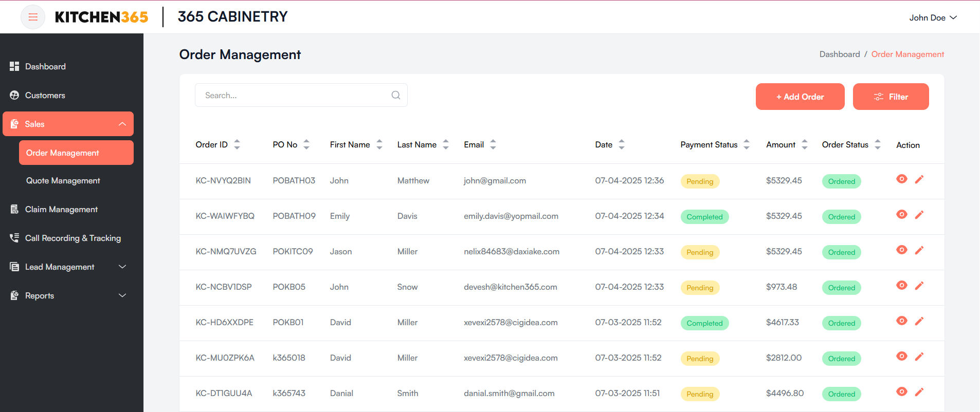View order KC-NCBV1DSP with eye icon

902,285
